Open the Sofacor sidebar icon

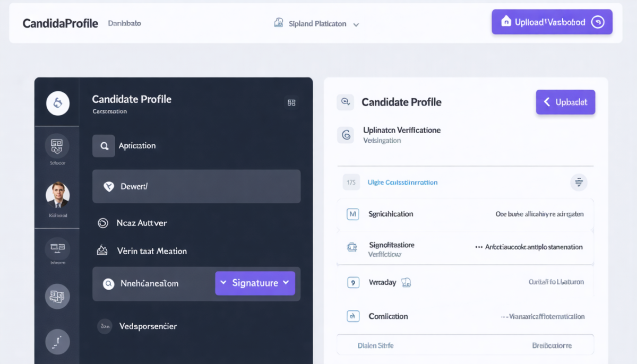(x=57, y=146)
